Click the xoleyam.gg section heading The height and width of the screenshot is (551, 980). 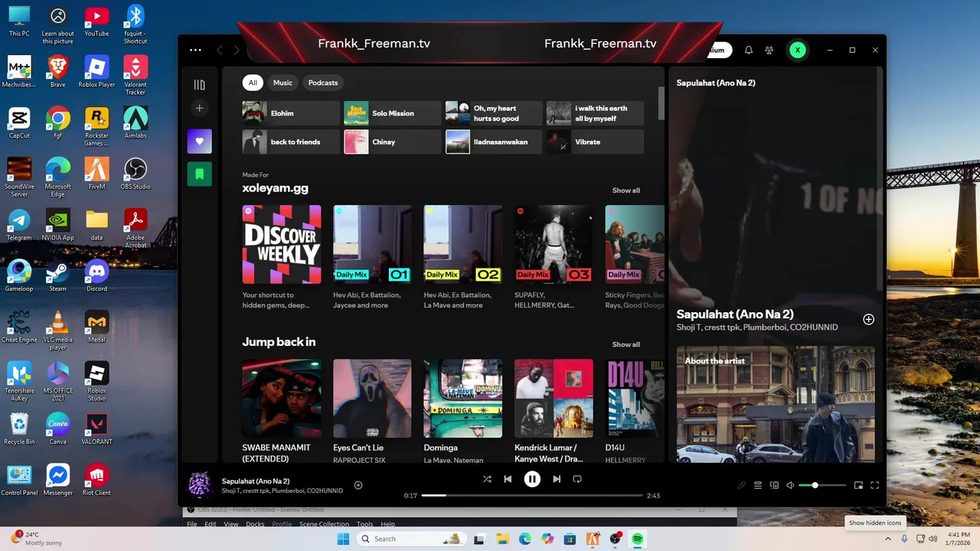pyautogui.click(x=276, y=188)
